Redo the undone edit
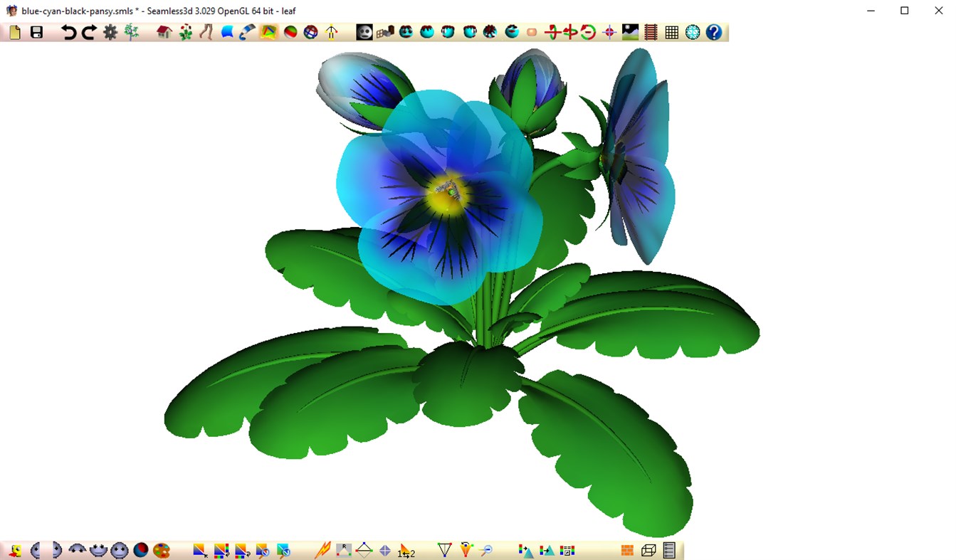Image resolution: width=956 pixels, height=560 pixels. tap(88, 31)
